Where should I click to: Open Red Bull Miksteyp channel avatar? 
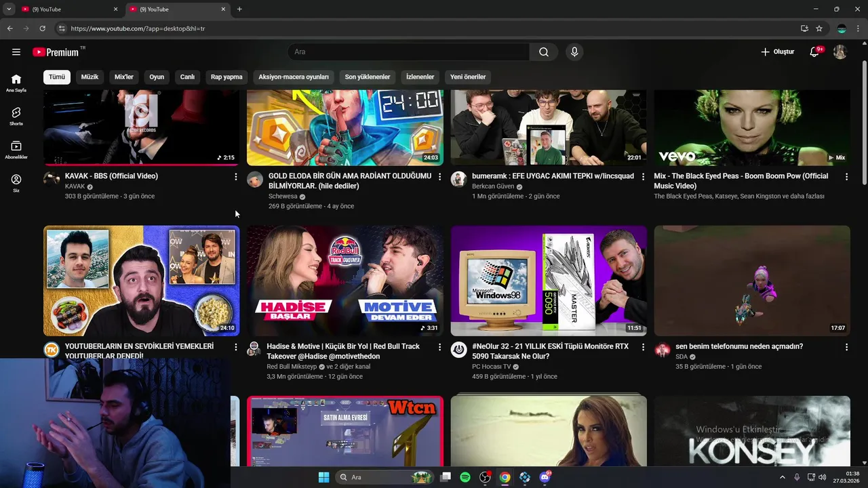coord(254,350)
